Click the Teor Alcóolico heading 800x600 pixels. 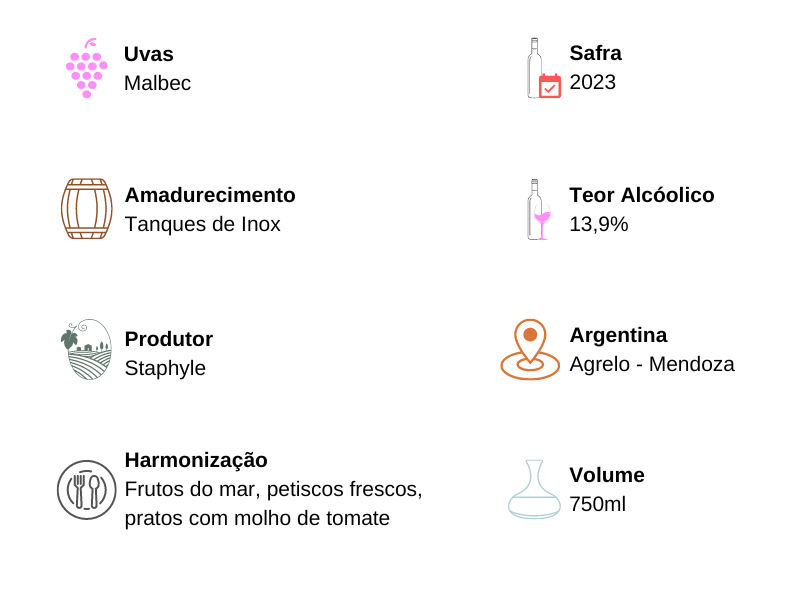coord(642,195)
